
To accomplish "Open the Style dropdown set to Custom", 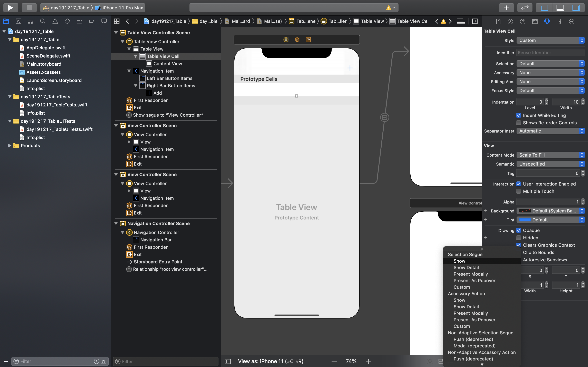I will coord(550,41).
